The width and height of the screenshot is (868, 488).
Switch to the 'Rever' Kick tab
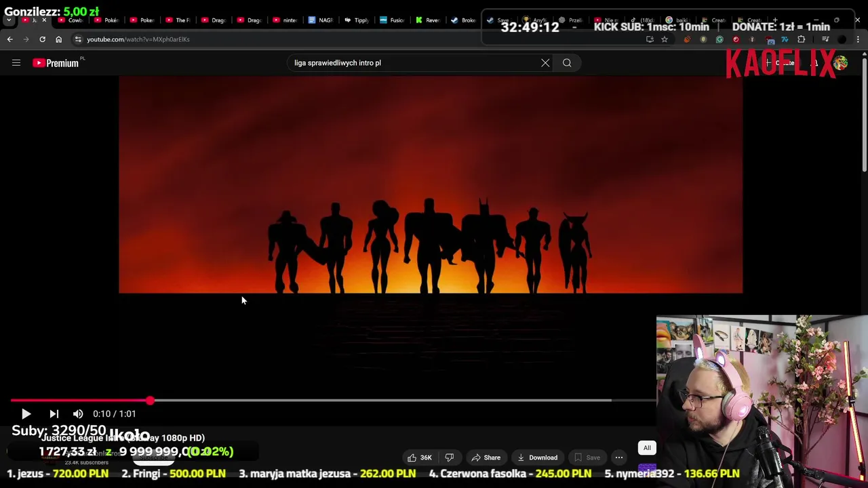428,20
